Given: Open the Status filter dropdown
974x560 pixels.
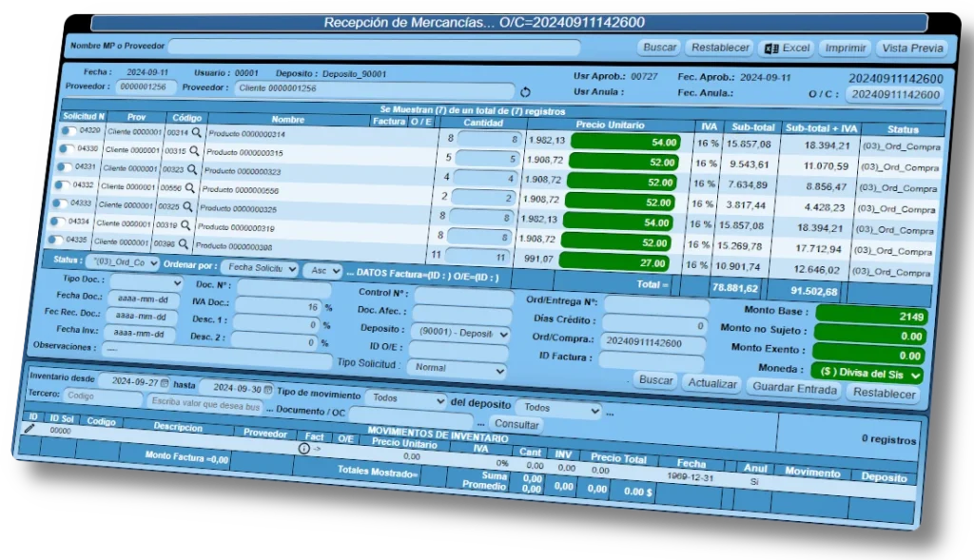Looking at the screenshot, I should [x=125, y=261].
